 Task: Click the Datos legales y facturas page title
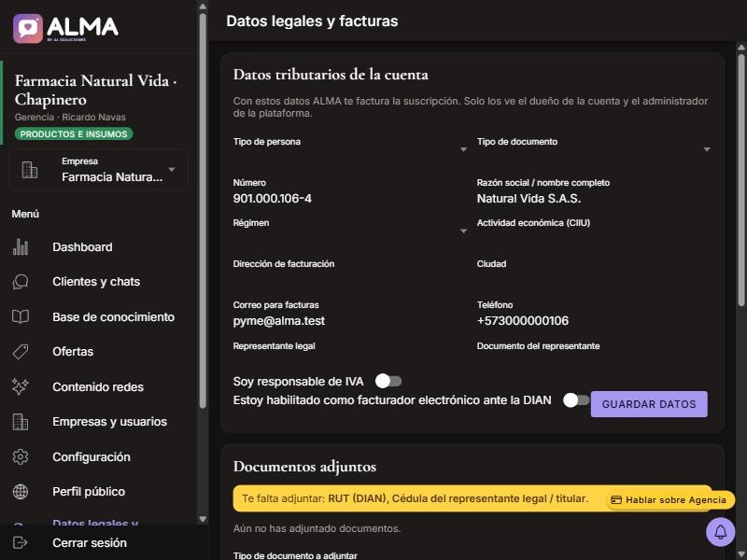click(x=312, y=21)
